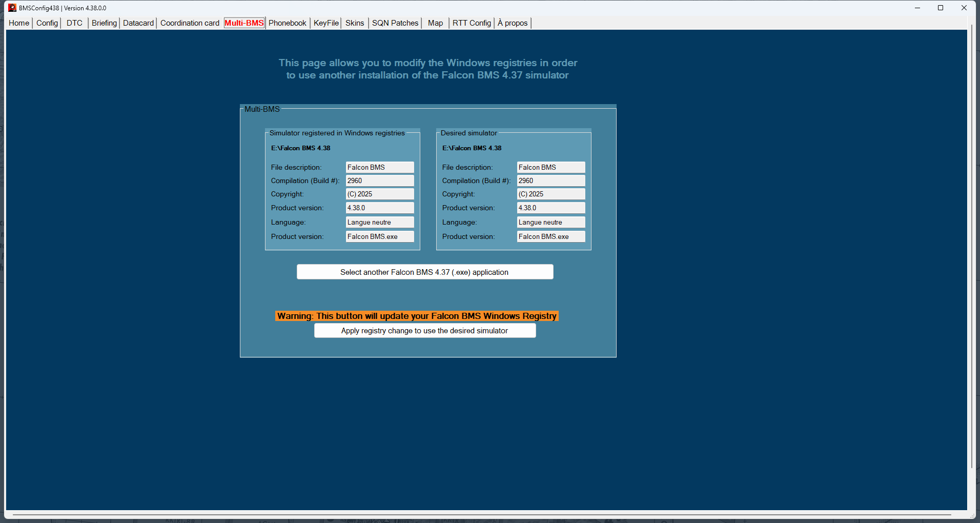980x523 pixels.
Task: Click desired simulator File description field
Action: [x=551, y=167]
